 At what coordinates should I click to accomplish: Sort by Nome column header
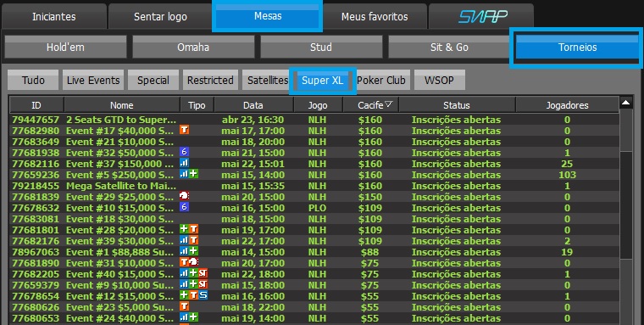[121, 105]
